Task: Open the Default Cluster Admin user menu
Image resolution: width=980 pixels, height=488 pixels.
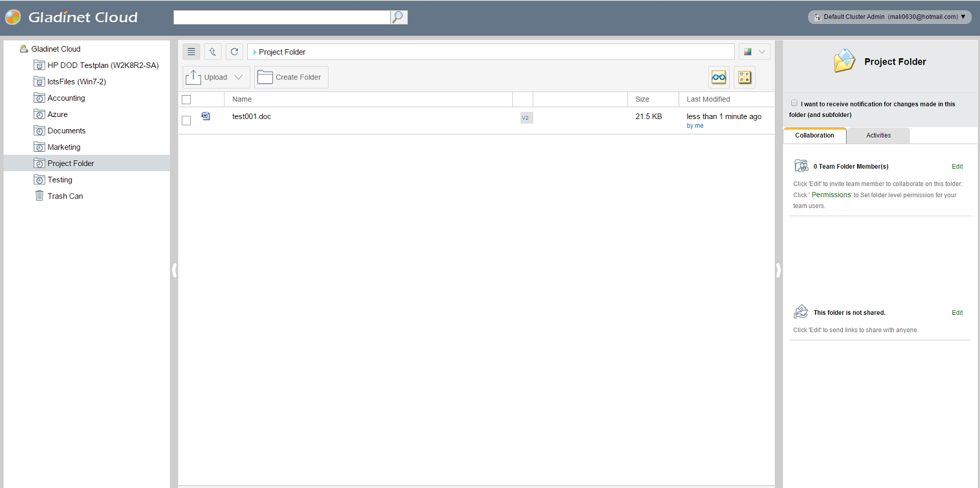Action: [x=889, y=17]
